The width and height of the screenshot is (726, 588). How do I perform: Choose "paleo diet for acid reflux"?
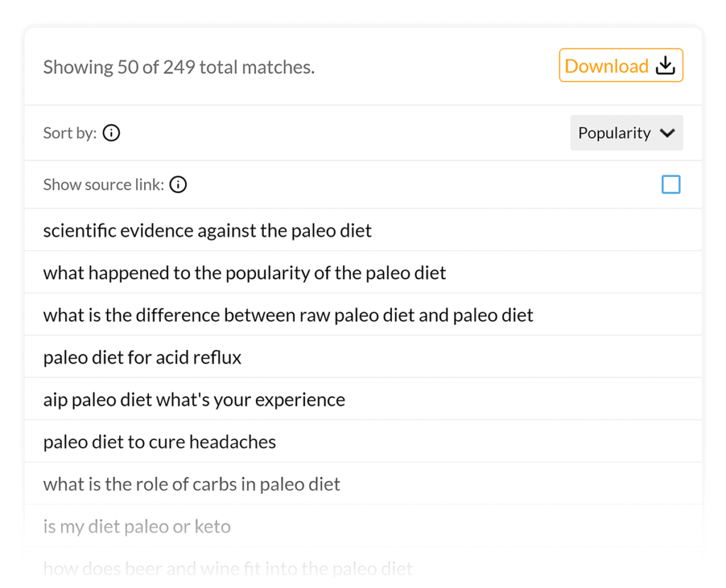(142, 358)
